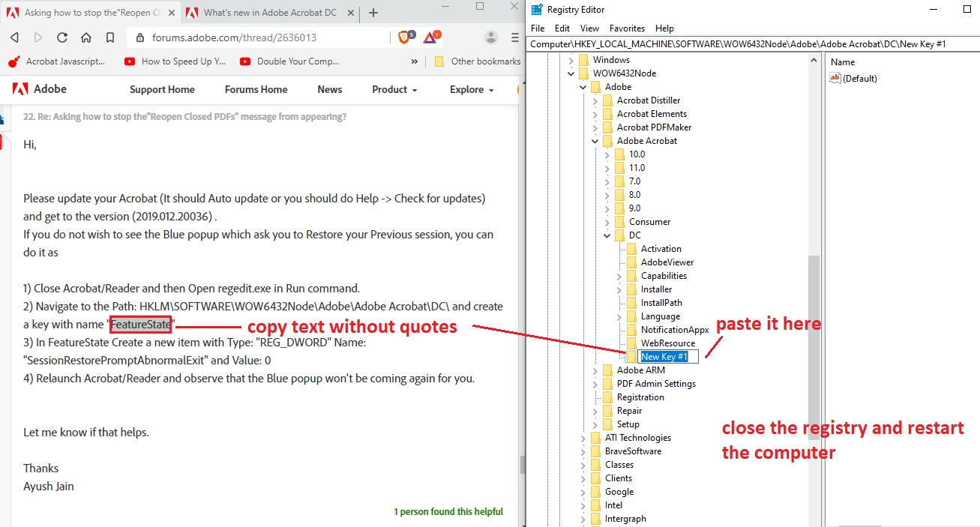Show hidden bookmarks with double chevron
Screen dimensions: 980x527
415,61
